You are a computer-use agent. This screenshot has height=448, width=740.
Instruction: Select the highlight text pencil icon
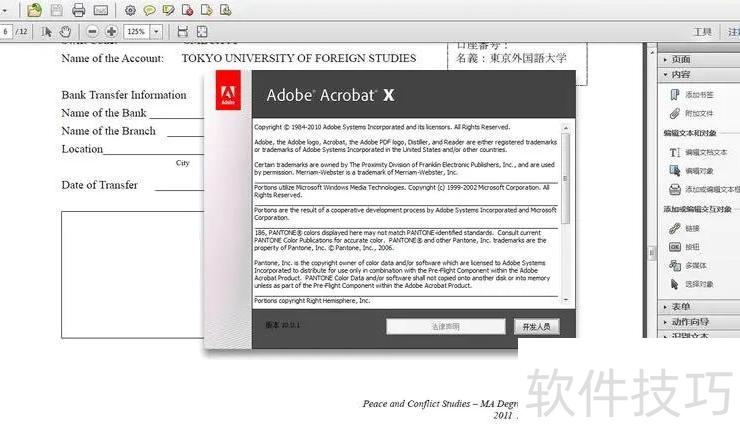(168, 10)
